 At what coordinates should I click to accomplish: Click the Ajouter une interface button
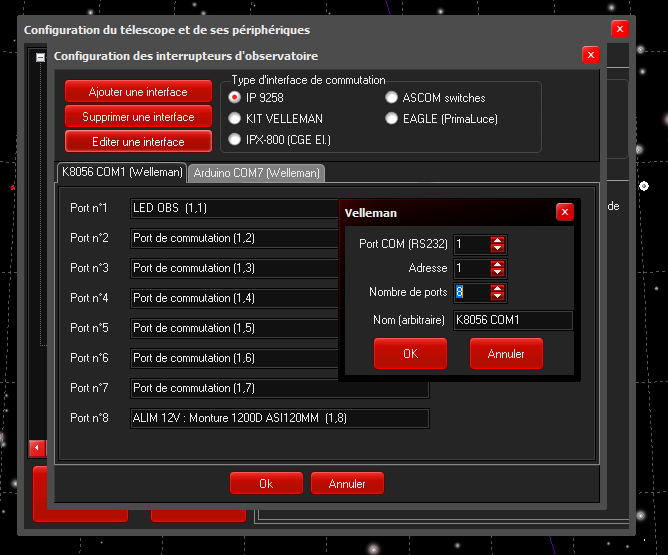(x=139, y=92)
